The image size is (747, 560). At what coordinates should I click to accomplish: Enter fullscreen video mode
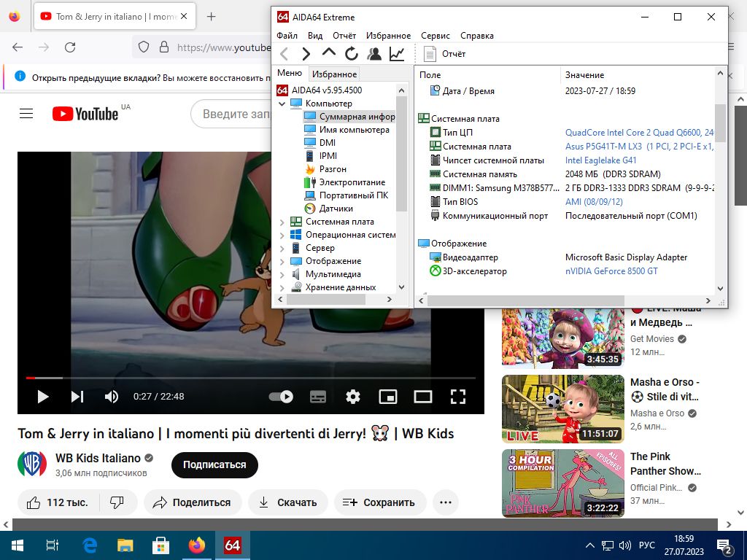point(458,396)
